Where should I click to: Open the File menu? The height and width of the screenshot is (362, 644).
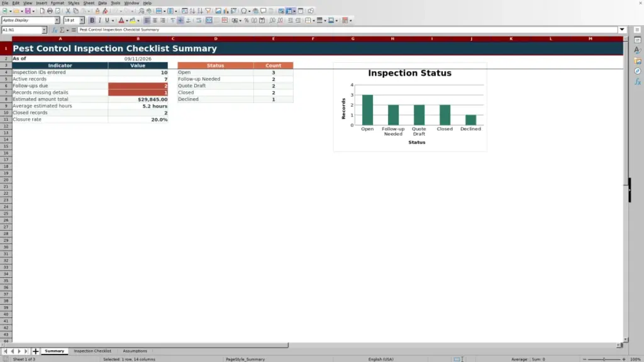coord(5,3)
